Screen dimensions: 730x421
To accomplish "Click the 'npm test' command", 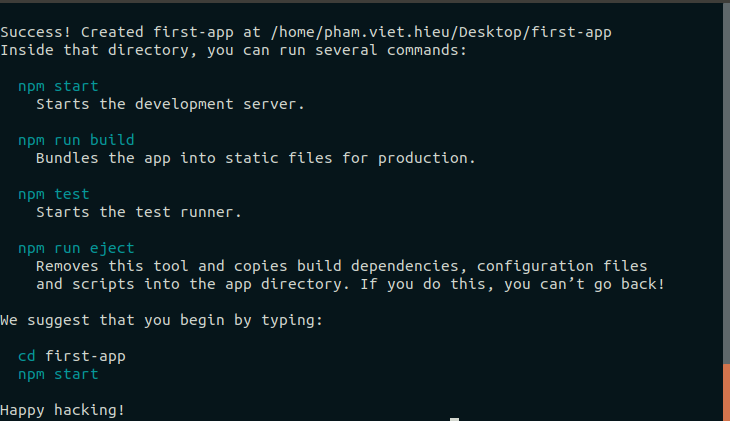I will (x=53, y=194).
